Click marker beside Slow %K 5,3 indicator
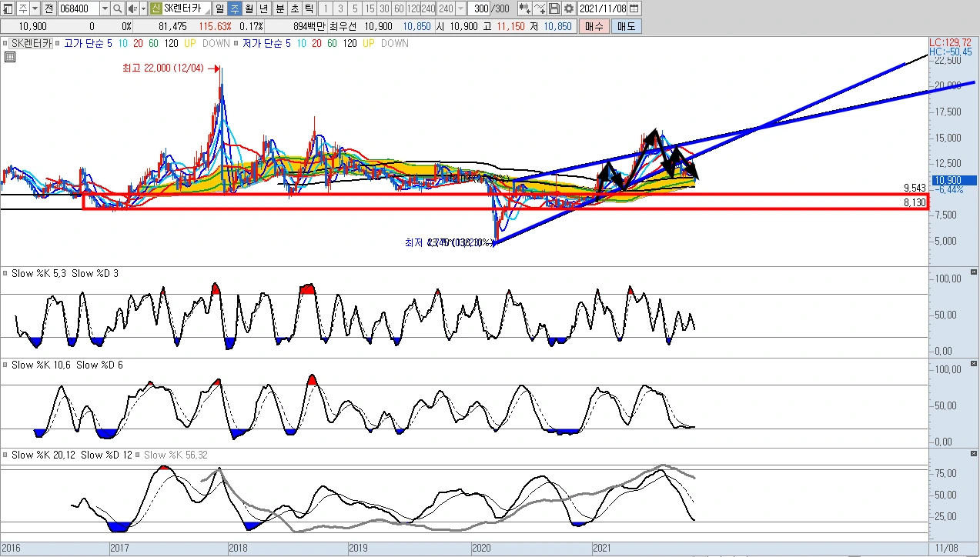This screenshot has width=980, height=557. pyautogui.click(x=5, y=273)
